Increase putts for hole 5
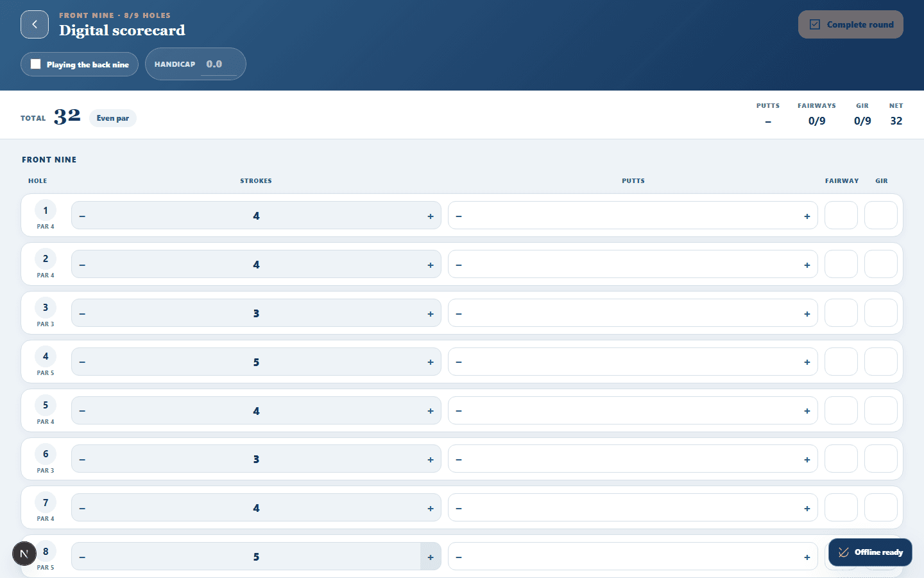This screenshot has height=578, width=924. [x=807, y=411]
